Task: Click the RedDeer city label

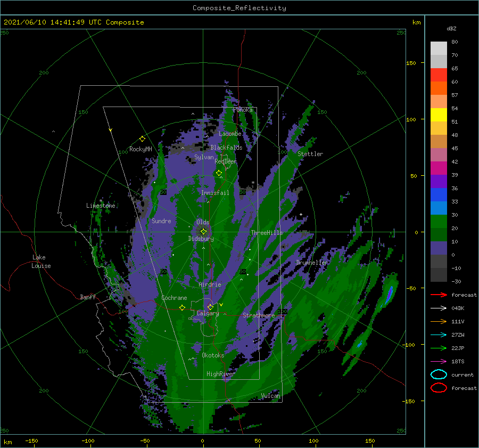Action: click(226, 161)
